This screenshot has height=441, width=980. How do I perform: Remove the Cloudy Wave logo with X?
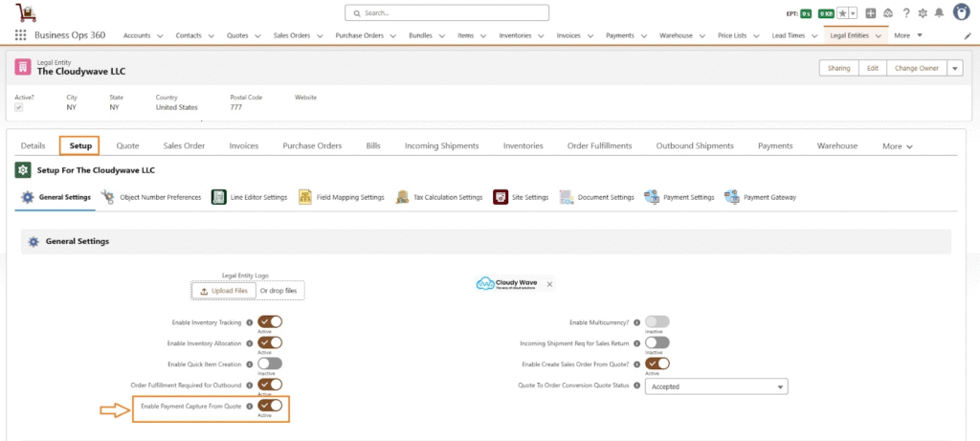pos(549,284)
